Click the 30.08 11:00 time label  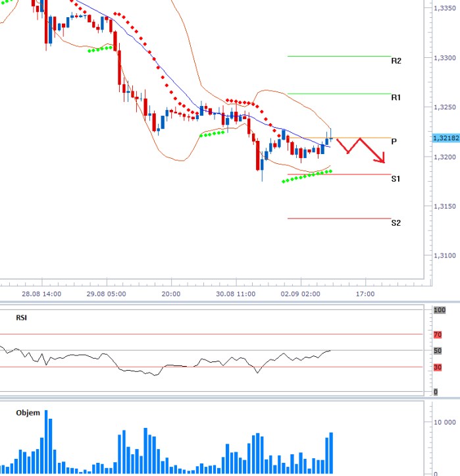click(236, 294)
